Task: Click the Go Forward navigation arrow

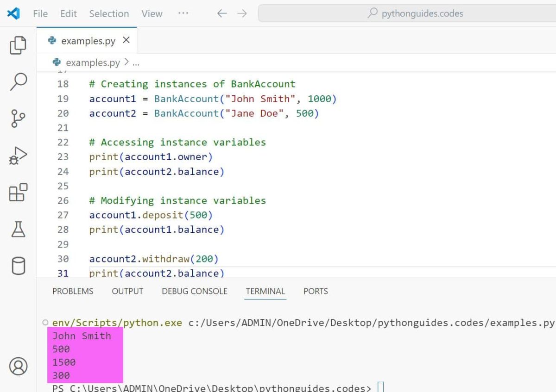Action: pyautogui.click(x=241, y=13)
